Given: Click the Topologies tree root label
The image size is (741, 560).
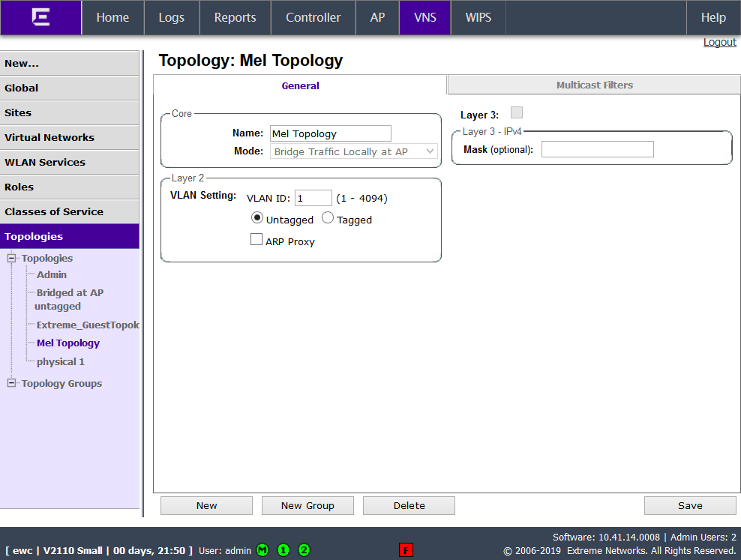Looking at the screenshot, I should pos(46,259).
